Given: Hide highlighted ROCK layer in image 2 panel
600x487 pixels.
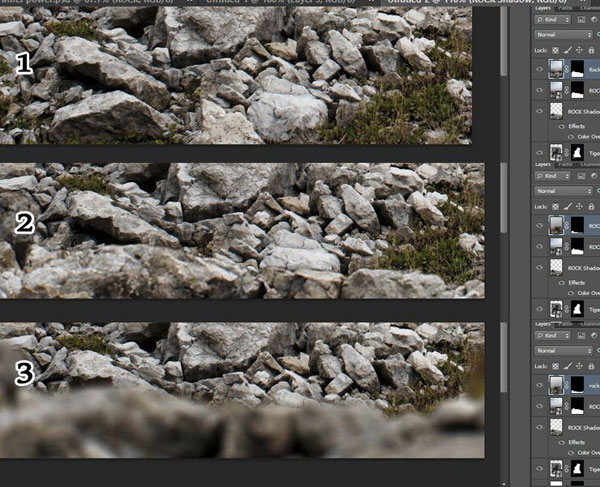Looking at the screenshot, I should pos(540,226).
